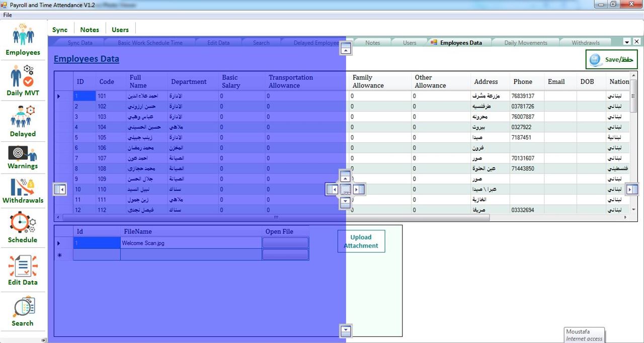The image size is (644, 343).
Task: Select the Sync toolbar item
Action: click(60, 30)
